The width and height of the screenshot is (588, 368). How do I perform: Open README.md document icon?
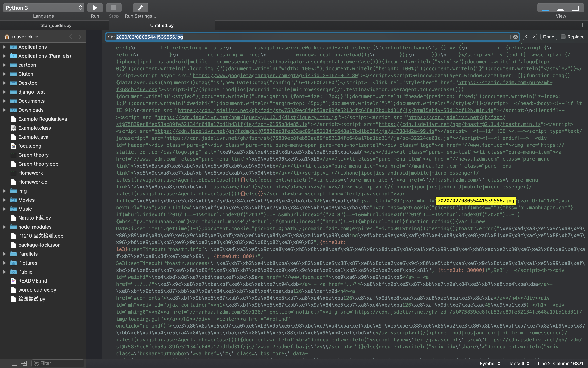(14, 281)
